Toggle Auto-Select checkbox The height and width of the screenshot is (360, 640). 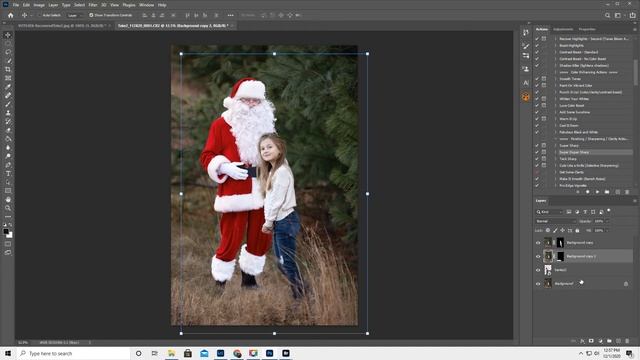pos(40,15)
